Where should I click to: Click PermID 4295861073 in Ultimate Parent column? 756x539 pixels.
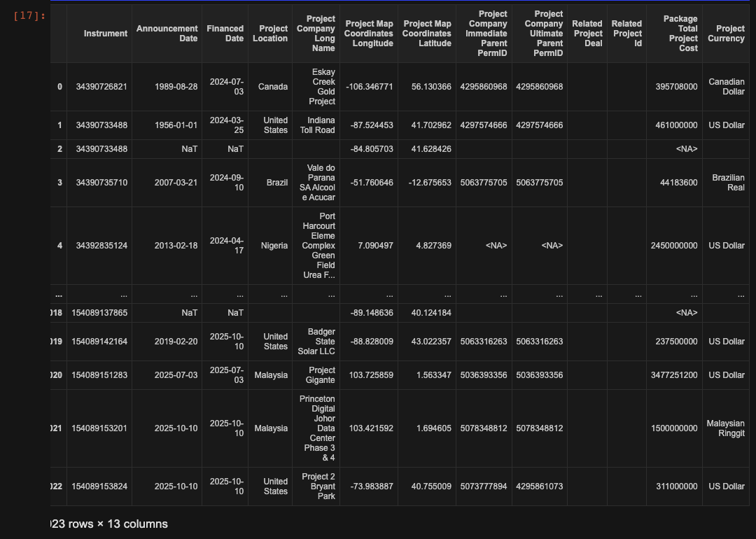pyautogui.click(x=540, y=486)
